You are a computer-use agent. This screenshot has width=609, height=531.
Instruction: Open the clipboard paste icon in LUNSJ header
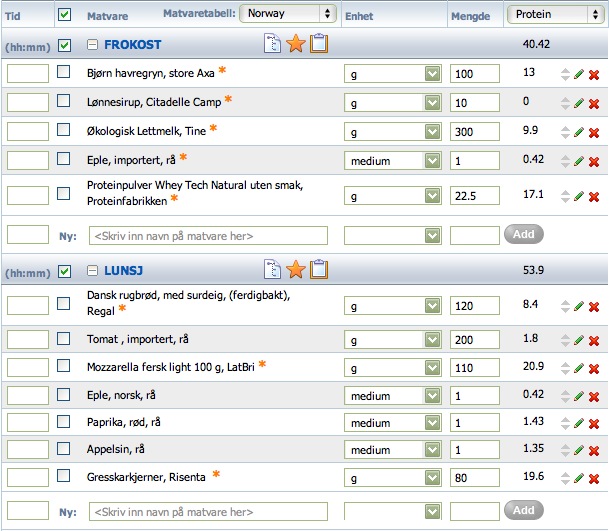click(319, 269)
